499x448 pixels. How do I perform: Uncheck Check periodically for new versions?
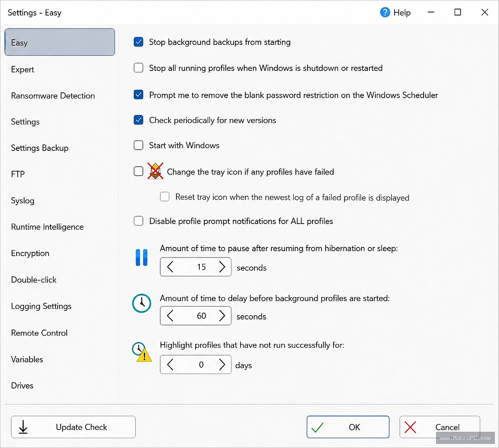point(138,120)
